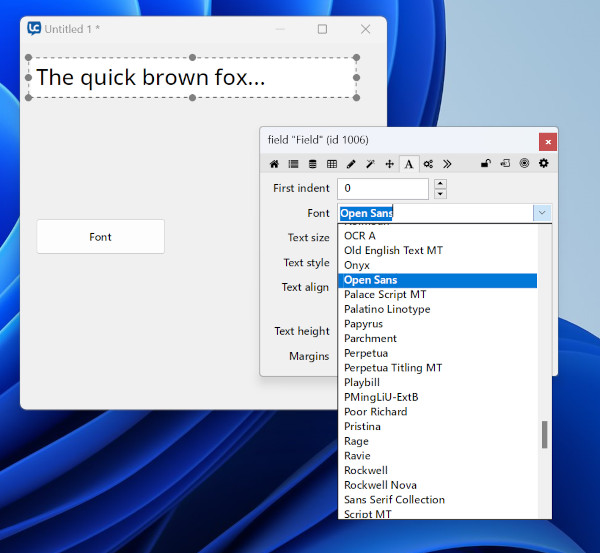The image size is (600, 553).
Task: Pick Old English Text MT font
Action: point(393,251)
